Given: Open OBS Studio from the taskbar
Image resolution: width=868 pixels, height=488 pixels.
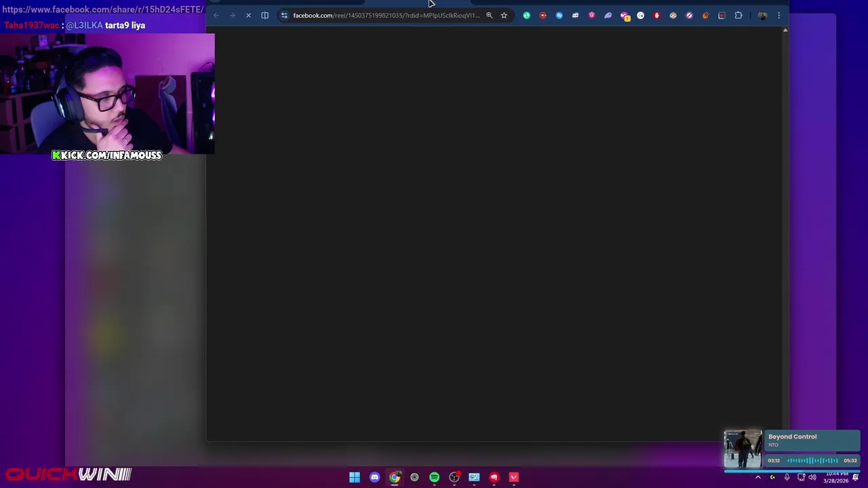Looking at the screenshot, I should [454, 477].
